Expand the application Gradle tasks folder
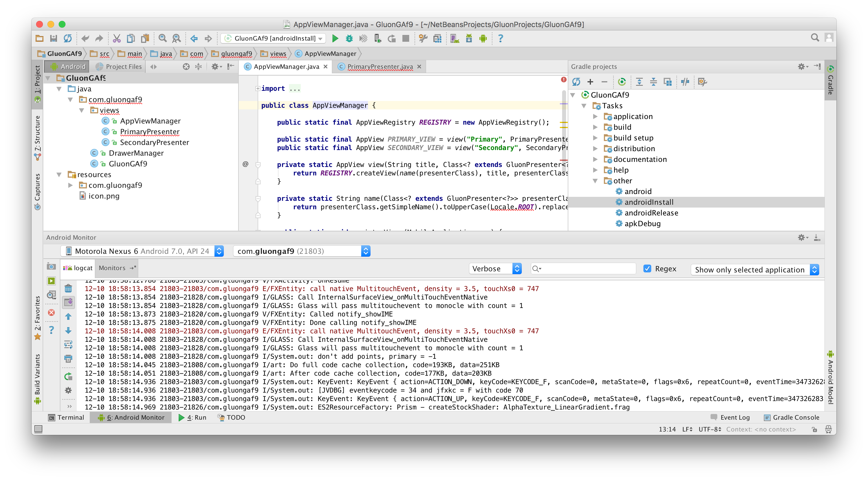 click(x=595, y=116)
